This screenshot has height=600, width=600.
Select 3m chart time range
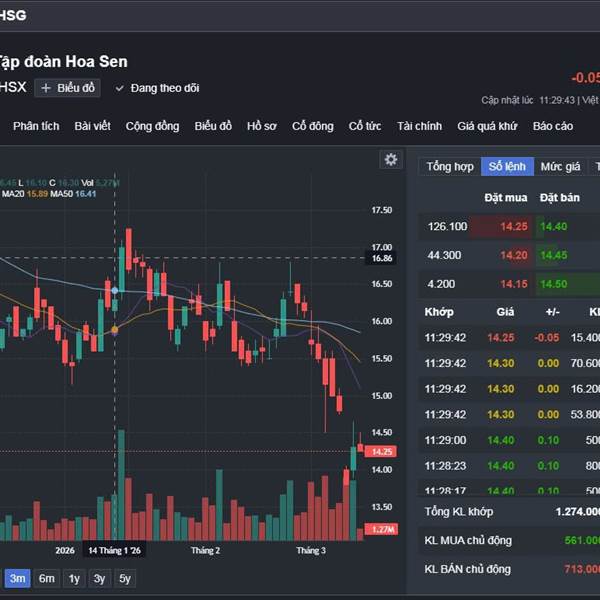tap(17, 578)
